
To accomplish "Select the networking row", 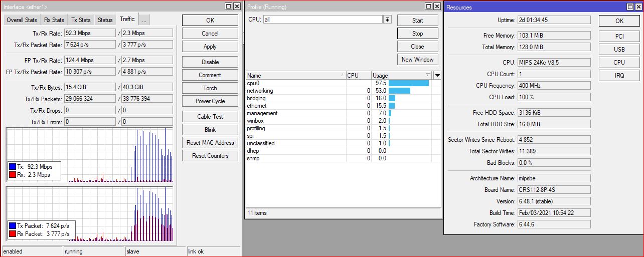I will point(344,91).
